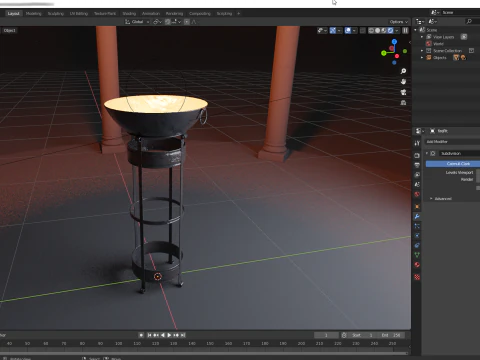Toggle viewport overlays display
Image resolution: width=480 pixels, height=360 pixels.
pyautogui.click(x=348, y=30)
